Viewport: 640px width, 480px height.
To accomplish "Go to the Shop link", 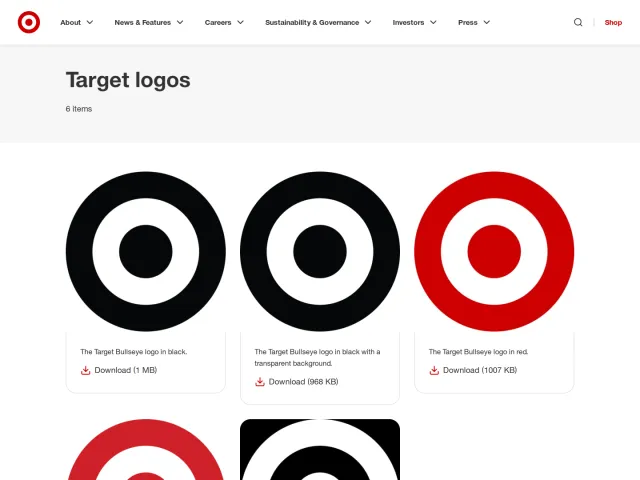I will [x=613, y=22].
